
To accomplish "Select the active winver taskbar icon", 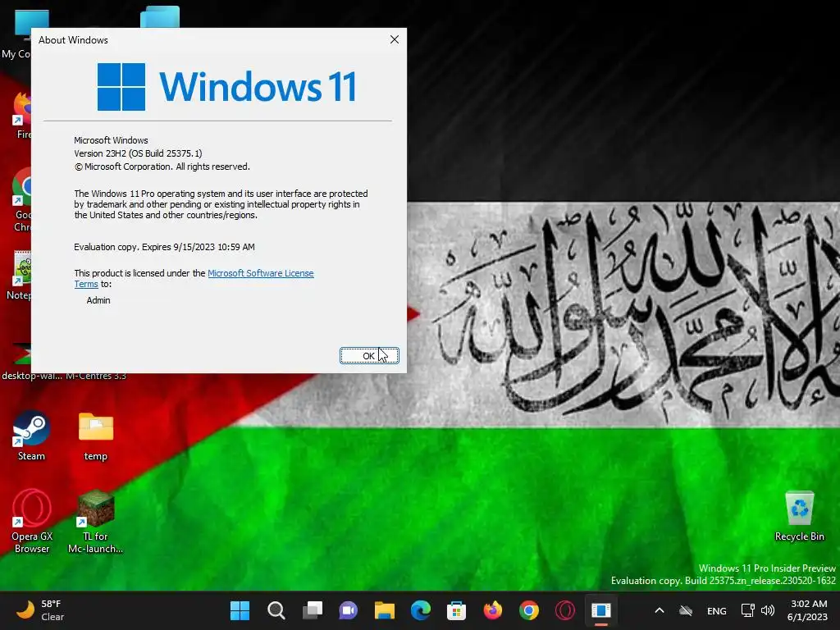I will coord(601,610).
